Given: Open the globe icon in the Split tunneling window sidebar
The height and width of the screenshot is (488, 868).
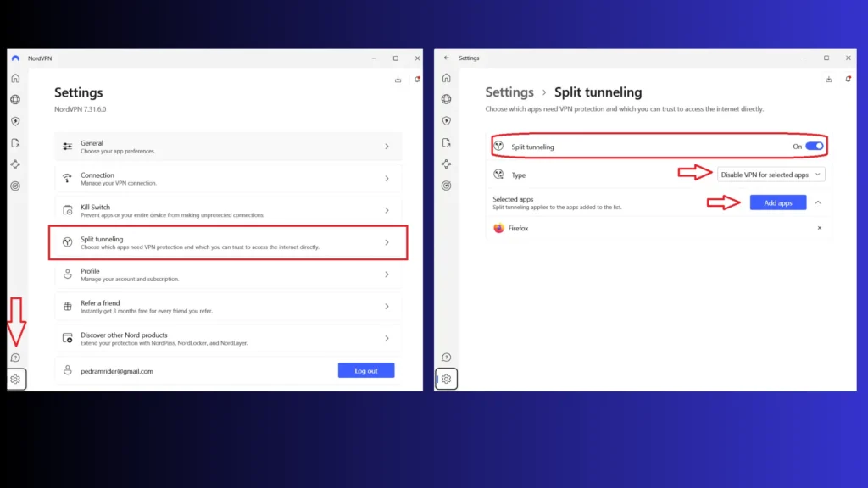Looking at the screenshot, I should pyautogui.click(x=446, y=99).
